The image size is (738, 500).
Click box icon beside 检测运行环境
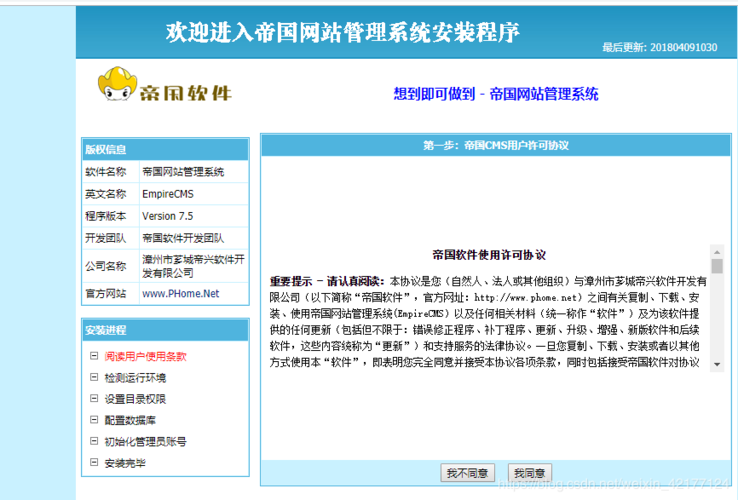(94, 377)
